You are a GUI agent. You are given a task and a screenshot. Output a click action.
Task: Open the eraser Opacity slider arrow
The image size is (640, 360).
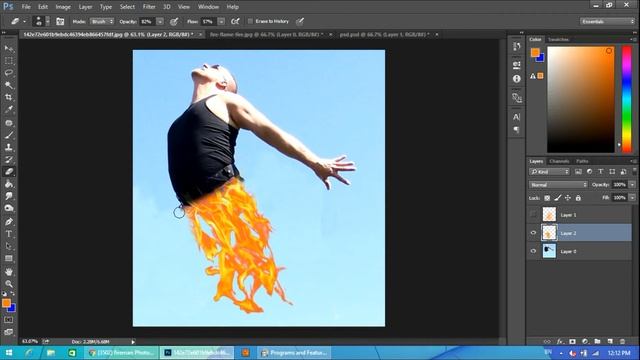coord(160,21)
